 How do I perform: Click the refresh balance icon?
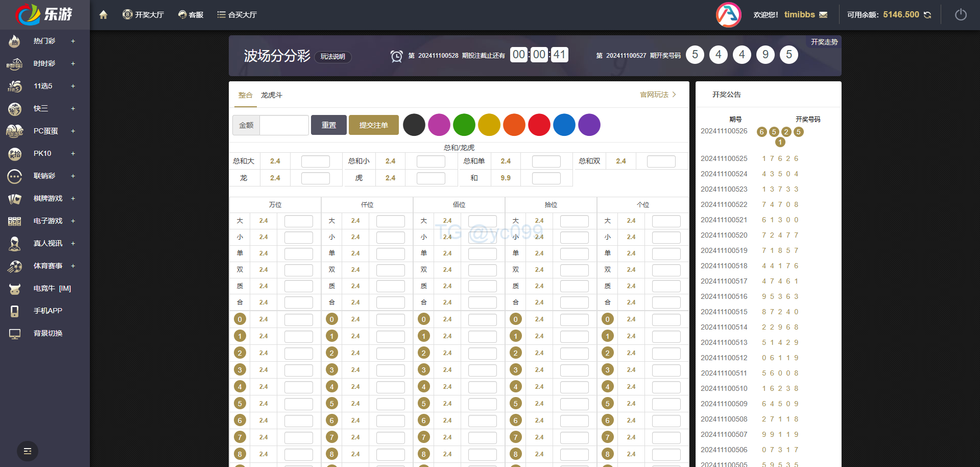(927, 15)
